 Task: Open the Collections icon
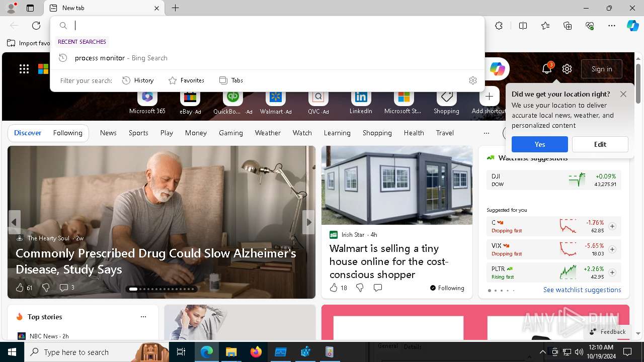coord(568,26)
